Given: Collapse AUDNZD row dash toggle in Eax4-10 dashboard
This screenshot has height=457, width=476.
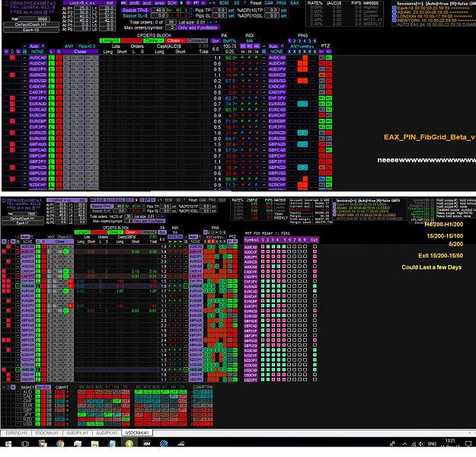Looking at the screenshot, I should [25, 75].
